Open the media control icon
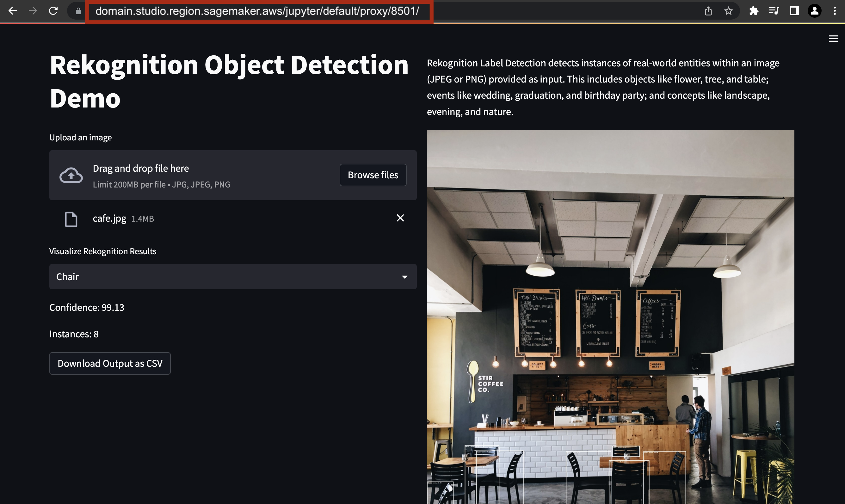 pos(774,11)
